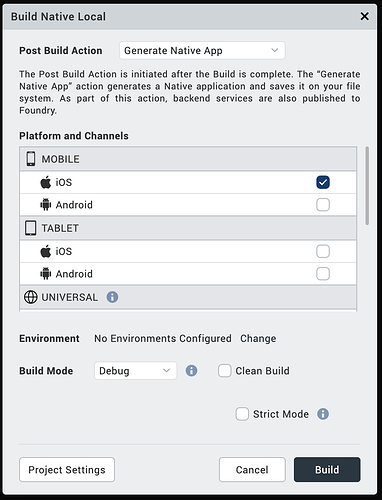
Task: Turn on the Strict Mode checkbox
Action: point(242,414)
